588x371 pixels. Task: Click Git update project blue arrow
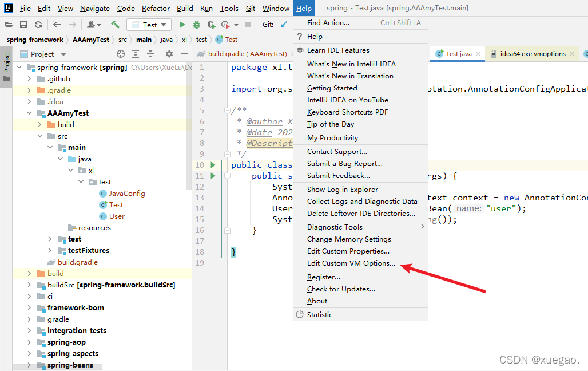[x=284, y=25]
